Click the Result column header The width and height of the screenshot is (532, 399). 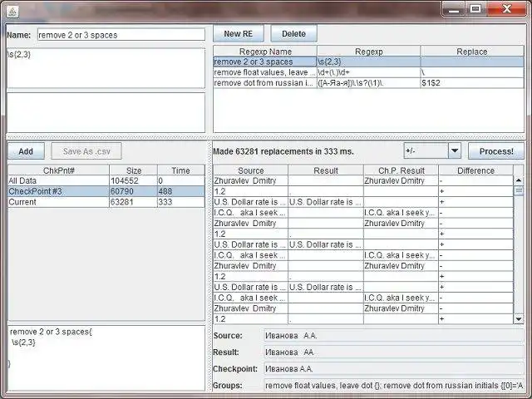point(326,170)
